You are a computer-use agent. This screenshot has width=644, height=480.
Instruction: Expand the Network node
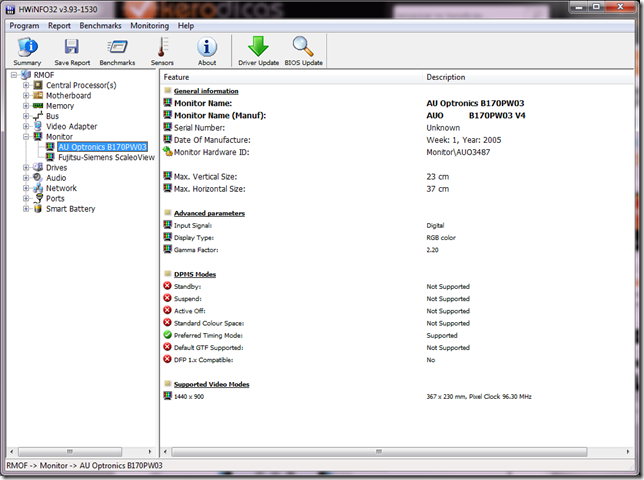pos(26,188)
